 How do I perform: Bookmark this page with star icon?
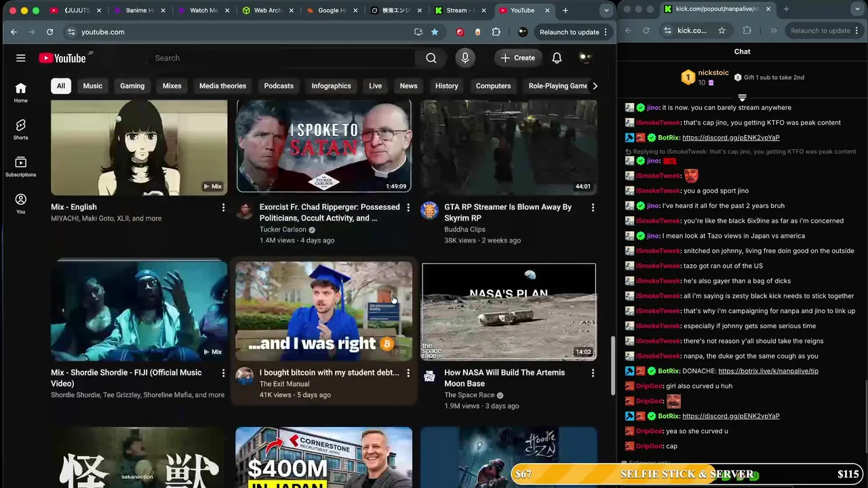click(x=435, y=32)
